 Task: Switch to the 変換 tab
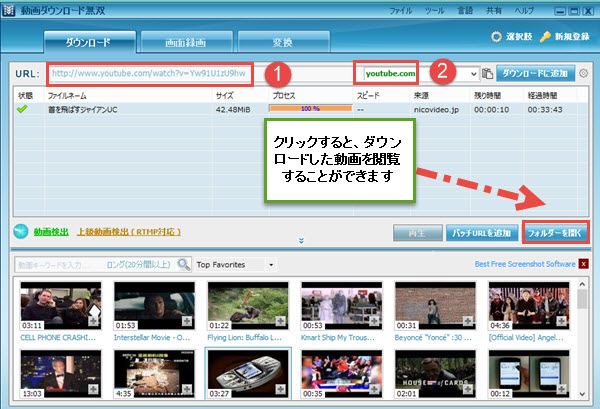point(284,42)
